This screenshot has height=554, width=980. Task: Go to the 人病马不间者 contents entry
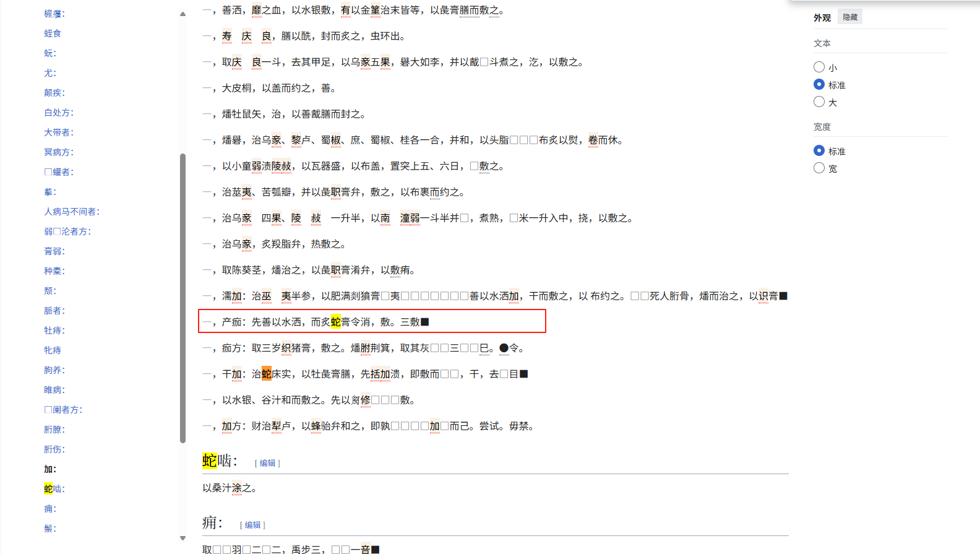coord(72,212)
